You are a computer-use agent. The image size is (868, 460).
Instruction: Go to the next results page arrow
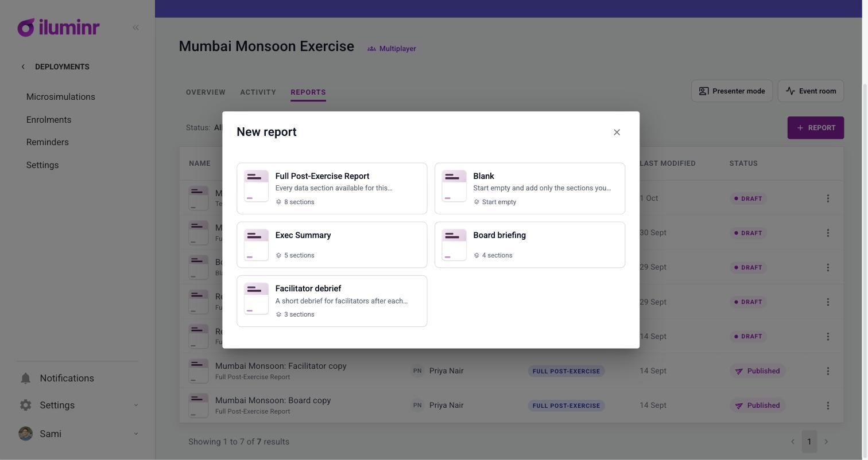[826, 442]
